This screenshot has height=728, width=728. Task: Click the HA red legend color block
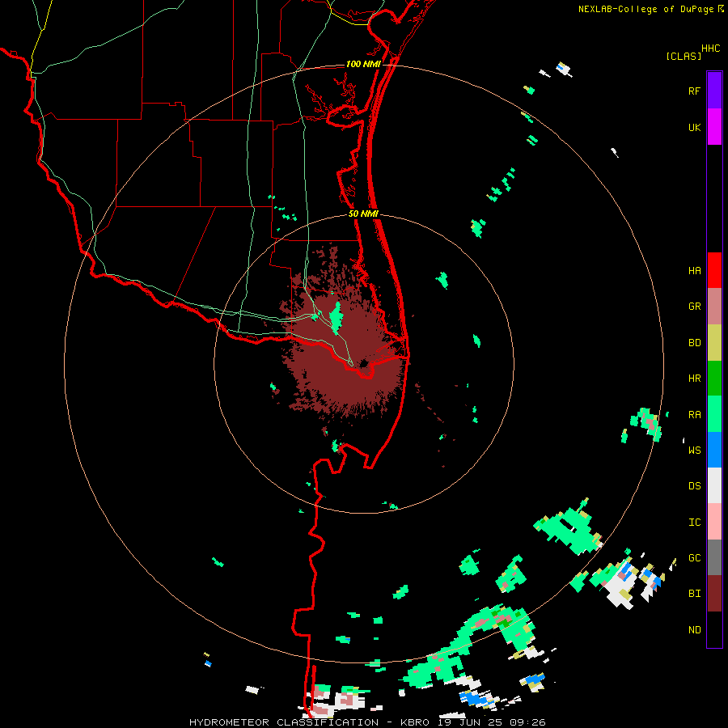pyautogui.click(x=714, y=270)
